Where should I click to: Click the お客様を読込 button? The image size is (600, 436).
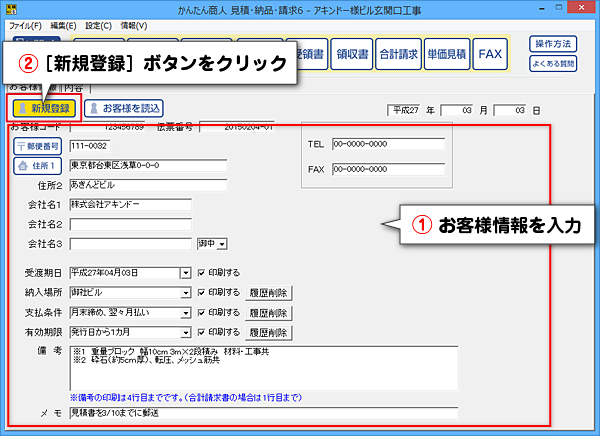pyautogui.click(x=123, y=108)
